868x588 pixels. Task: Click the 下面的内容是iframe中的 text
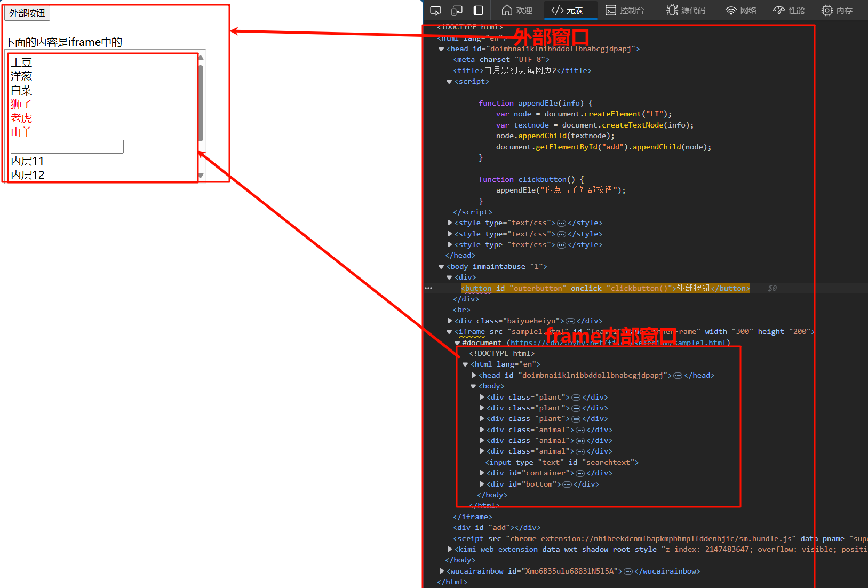(x=63, y=42)
